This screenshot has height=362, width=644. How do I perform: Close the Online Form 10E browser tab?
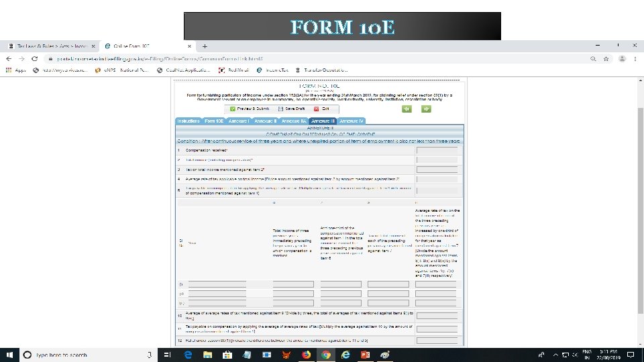189,46
